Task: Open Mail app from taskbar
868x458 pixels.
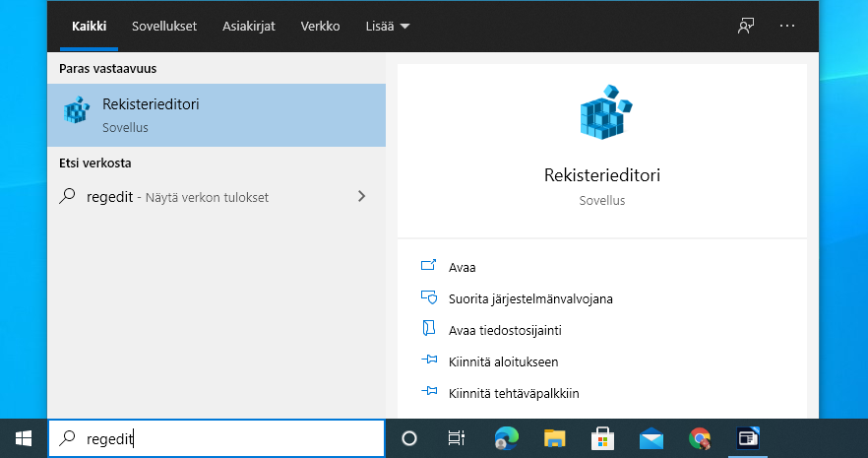Action: tap(651, 438)
